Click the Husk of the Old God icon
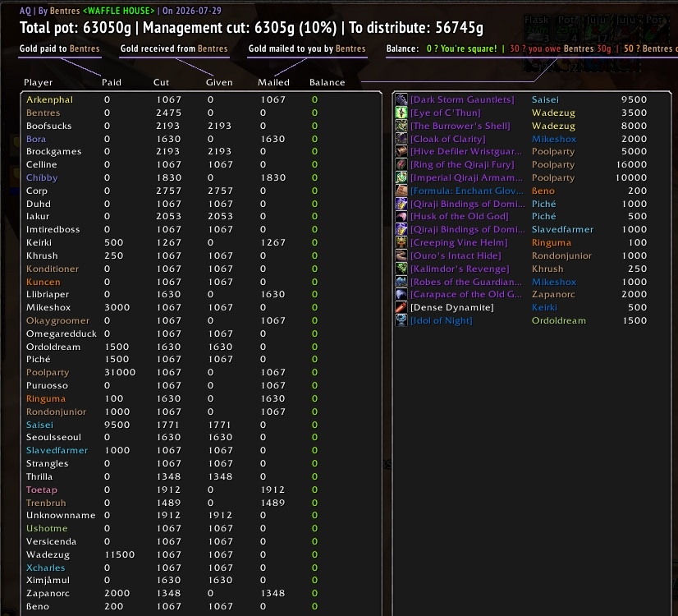This screenshot has width=678, height=616. [401, 216]
